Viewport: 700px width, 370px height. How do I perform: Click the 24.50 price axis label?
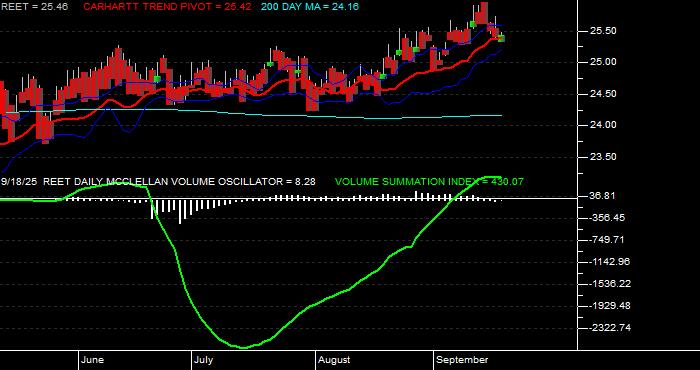click(x=604, y=94)
